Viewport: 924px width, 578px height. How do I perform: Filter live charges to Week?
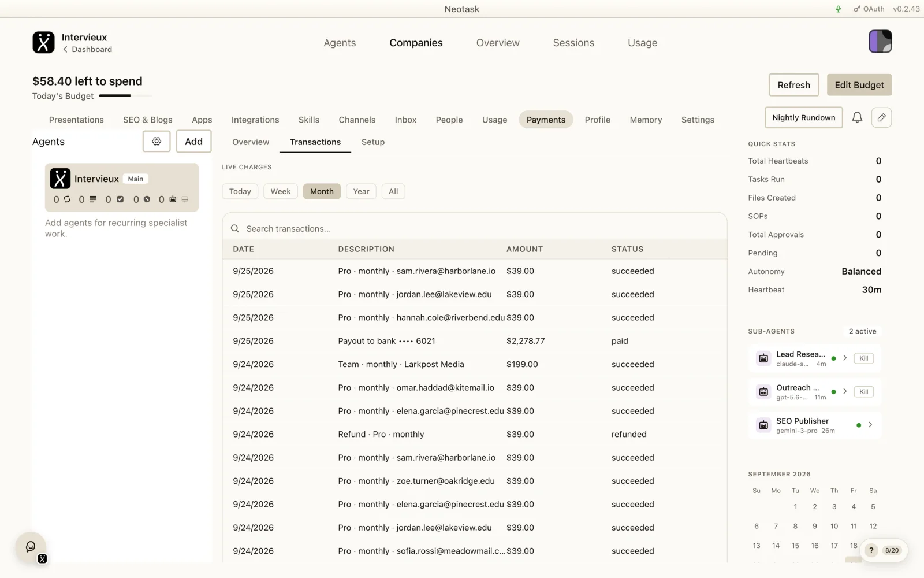(x=281, y=191)
